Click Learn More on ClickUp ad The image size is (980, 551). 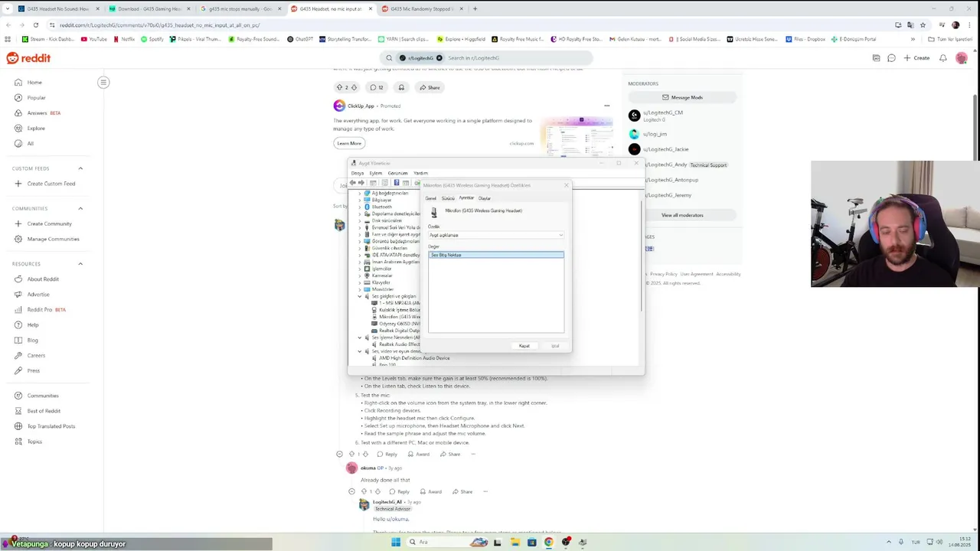pyautogui.click(x=349, y=143)
